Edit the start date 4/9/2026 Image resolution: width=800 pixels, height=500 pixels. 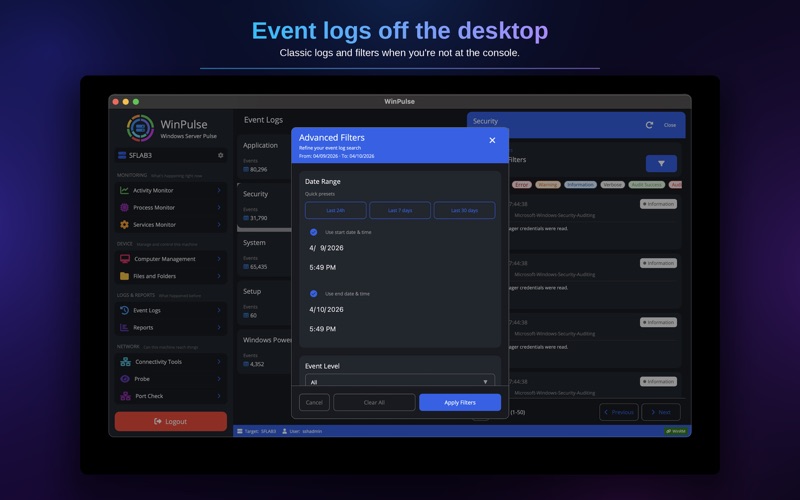pos(327,248)
